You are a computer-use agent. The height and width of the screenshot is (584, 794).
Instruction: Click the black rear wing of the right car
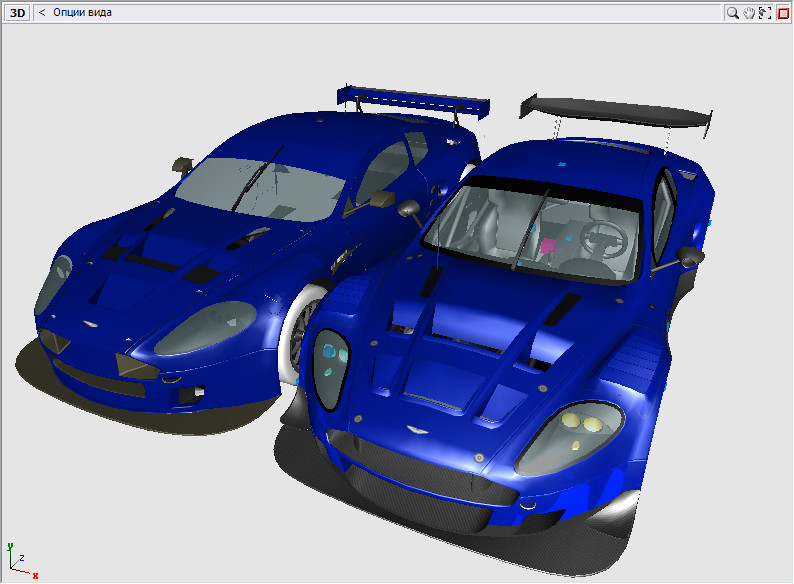(615, 113)
